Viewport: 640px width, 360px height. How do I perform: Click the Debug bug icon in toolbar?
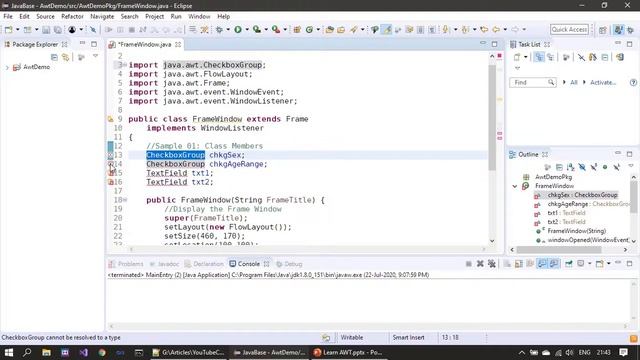pos(220,29)
